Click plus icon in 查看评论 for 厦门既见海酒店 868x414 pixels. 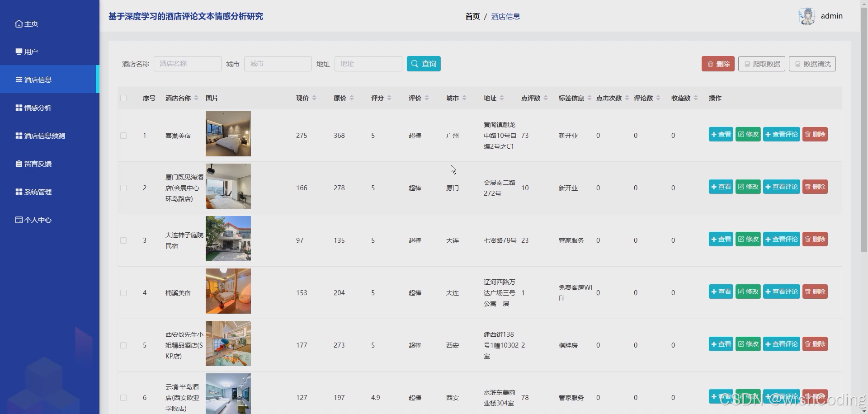768,187
